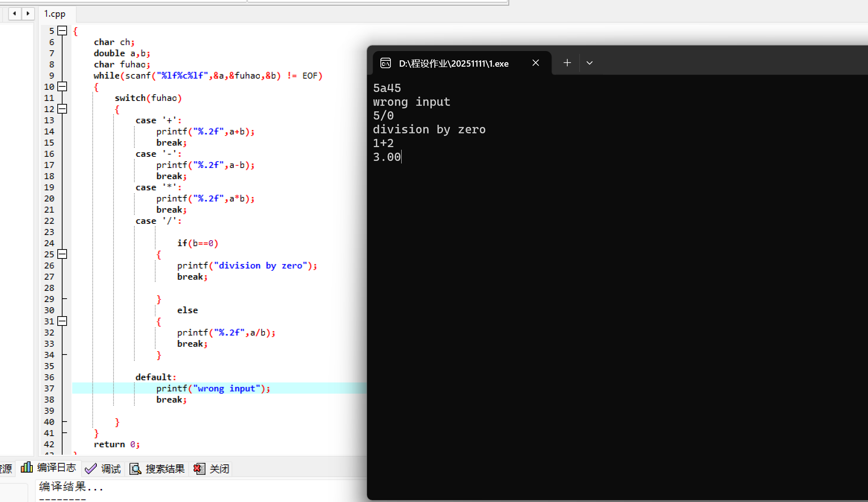The width and height of the screenshot is (868, 502).
Task: Collapse the while-loop fold at line 10
Action: pyautogui.click(x=63, y=86)
